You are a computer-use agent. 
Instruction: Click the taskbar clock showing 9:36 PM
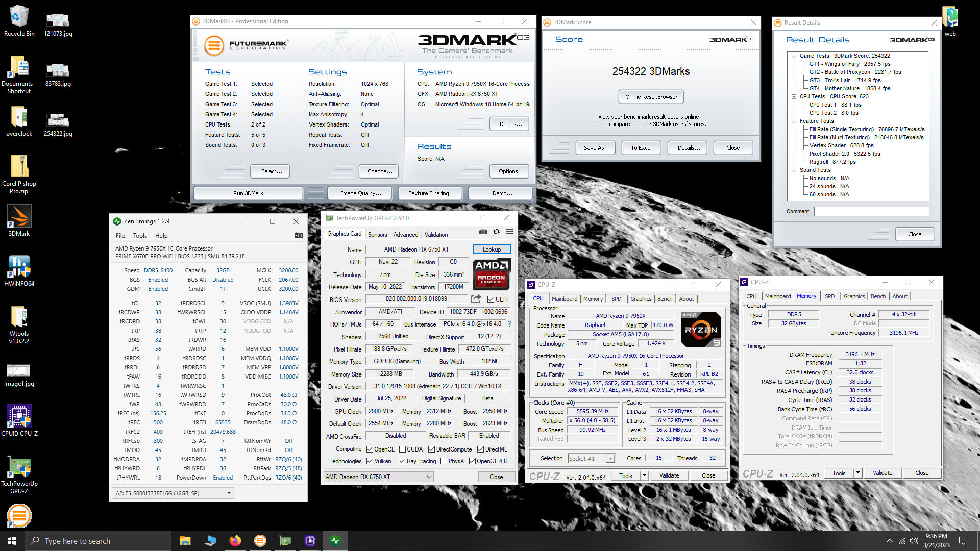coord(936,541)
